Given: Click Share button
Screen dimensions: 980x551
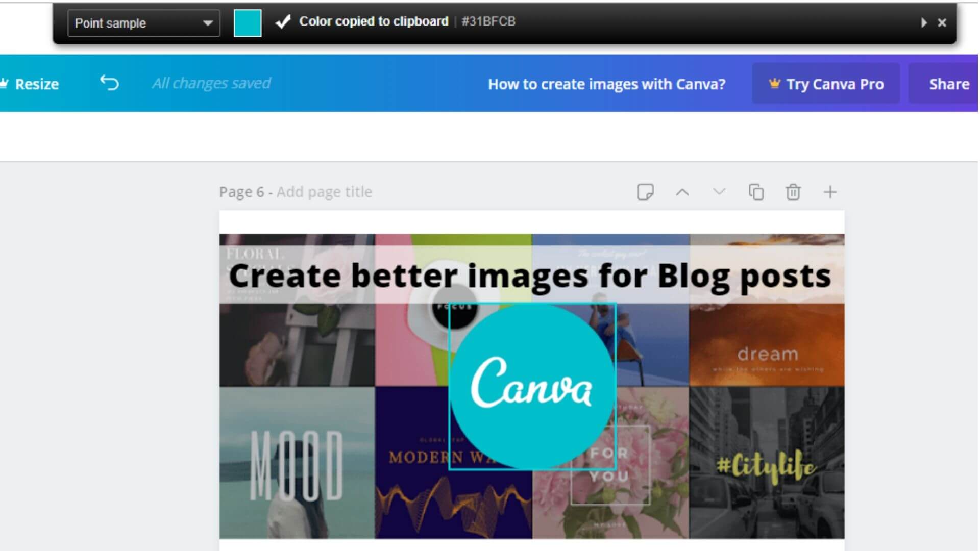Looking at the screenshot, I should [949, 84].
